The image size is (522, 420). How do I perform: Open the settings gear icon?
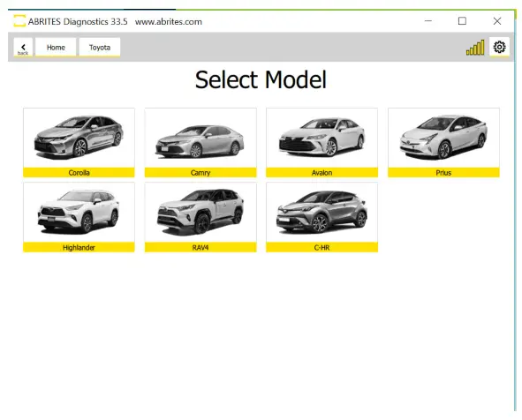point(499,48)
